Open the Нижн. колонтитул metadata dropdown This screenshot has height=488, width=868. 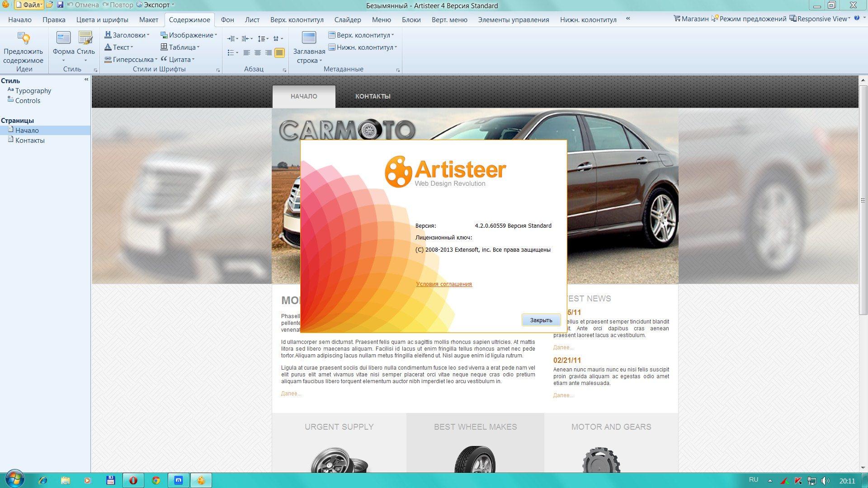(362, 47)
